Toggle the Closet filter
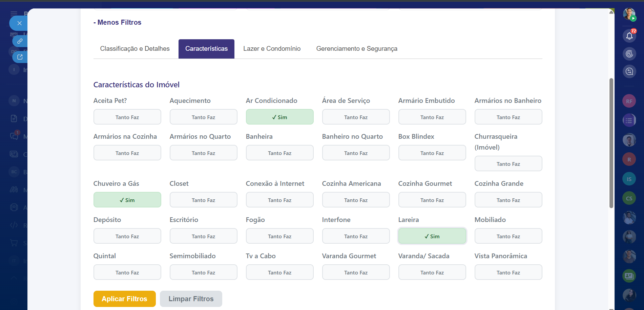Screen dimensions: 644x310 click(x=204, y=200)
